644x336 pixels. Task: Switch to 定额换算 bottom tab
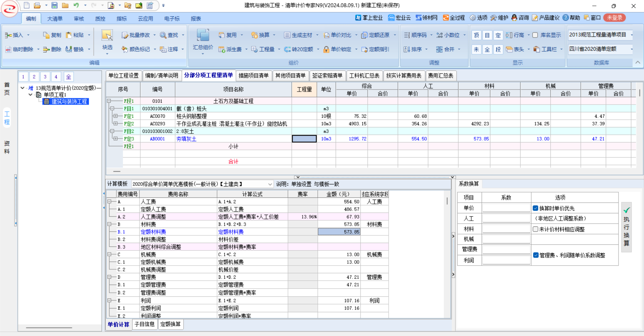(170, 324)
